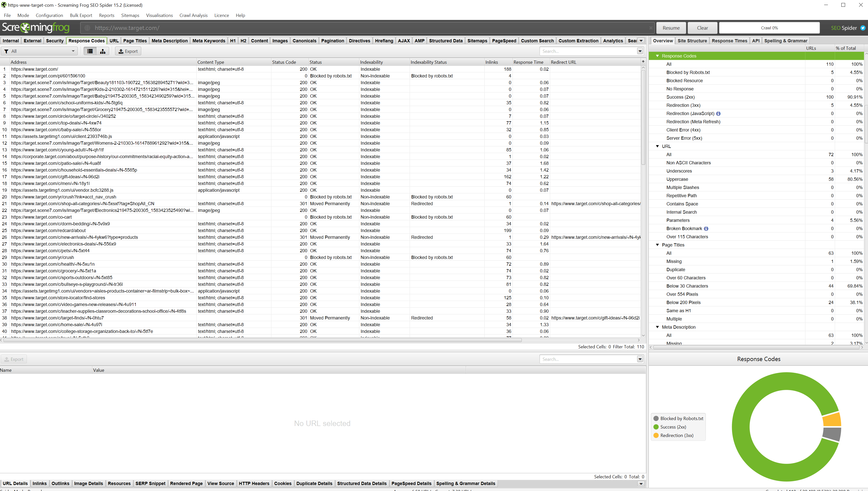Open the main search options dropdown arrow

(x=640, y=51)
